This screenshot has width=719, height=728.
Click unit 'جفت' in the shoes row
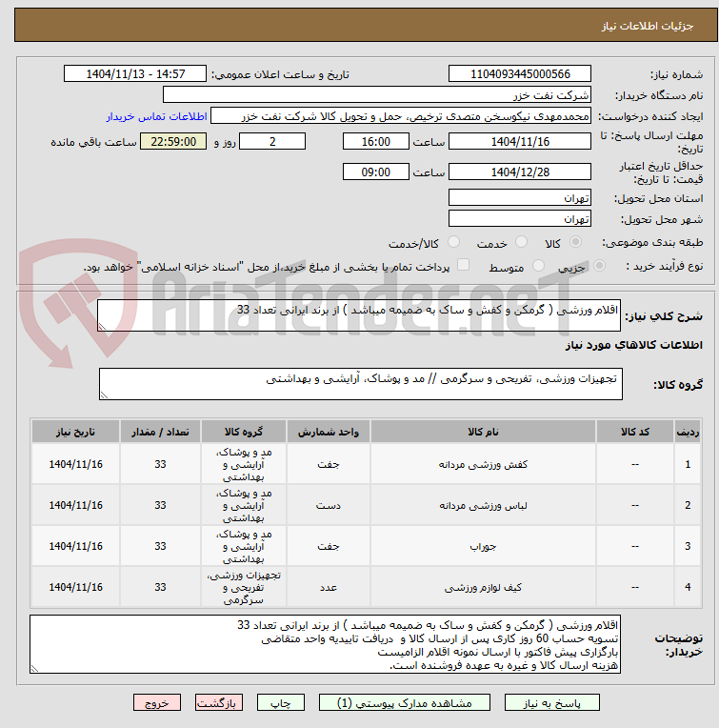click(329, 464)
